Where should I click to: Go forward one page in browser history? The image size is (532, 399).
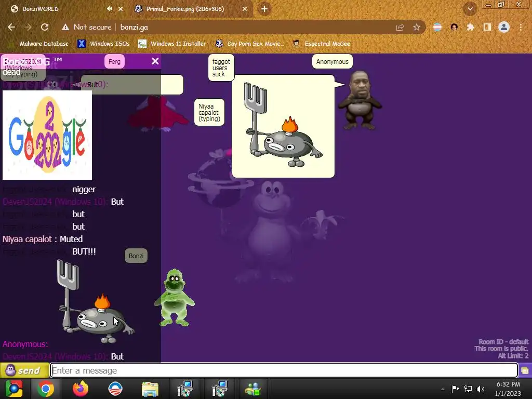click(x=28, y=27)
